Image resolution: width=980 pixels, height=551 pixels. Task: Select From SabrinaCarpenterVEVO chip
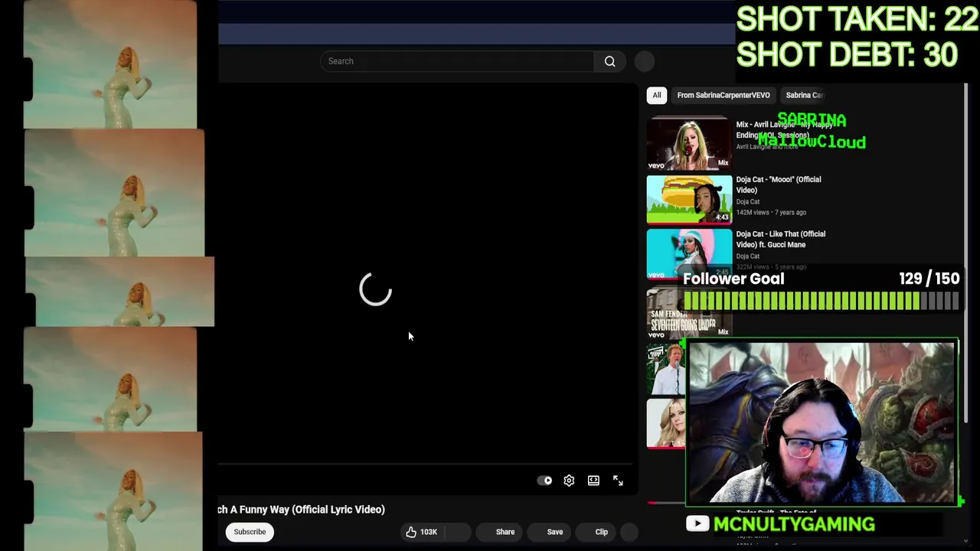point(724,95)
